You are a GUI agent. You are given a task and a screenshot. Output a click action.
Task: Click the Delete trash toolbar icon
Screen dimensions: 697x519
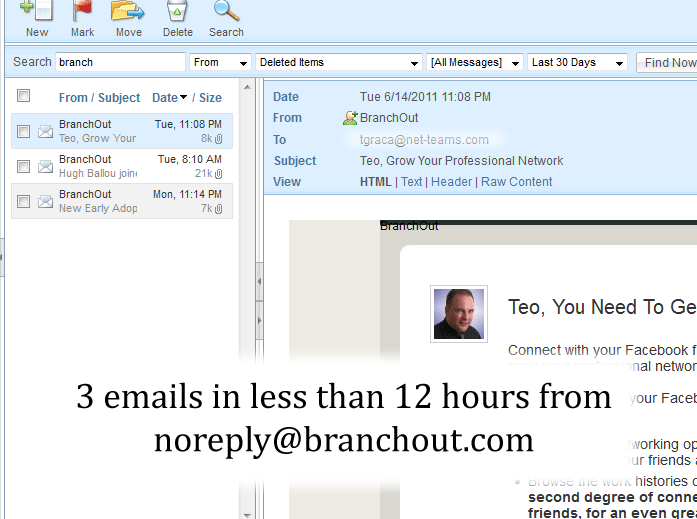[x=177, y=10]
